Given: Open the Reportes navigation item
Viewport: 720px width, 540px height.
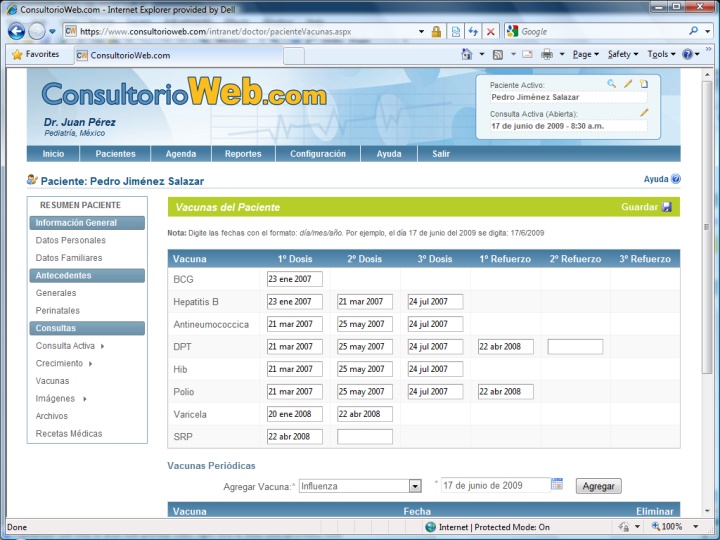Looking at the screenshot, I should tap(243, 154).
